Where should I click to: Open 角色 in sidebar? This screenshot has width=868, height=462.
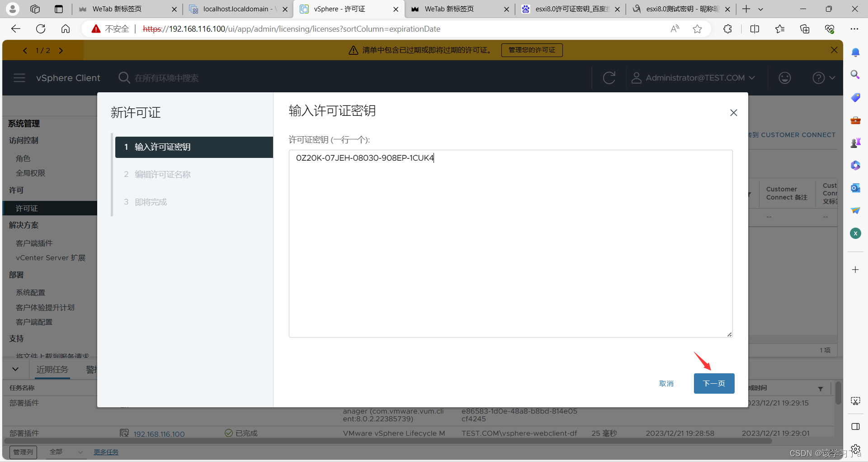click(23, 158)
